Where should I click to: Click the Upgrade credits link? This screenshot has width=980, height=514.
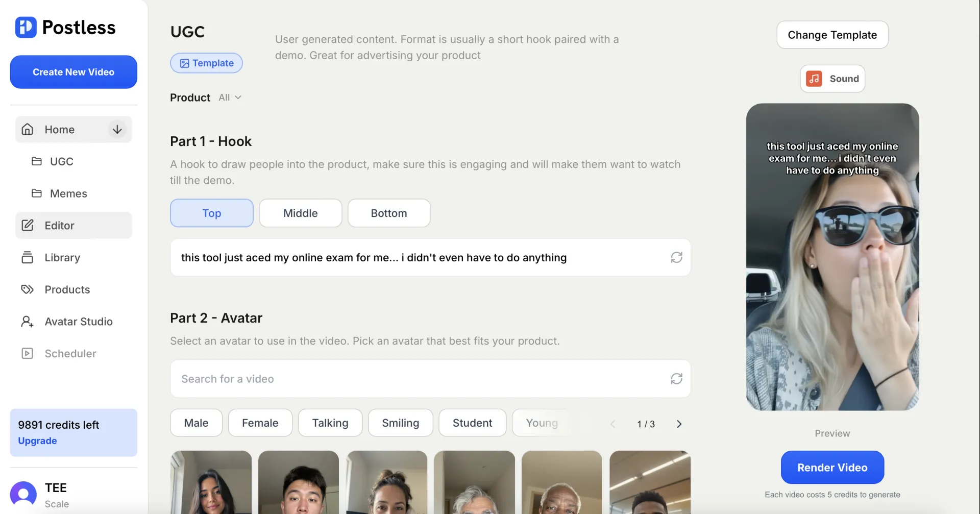point(37,441)
